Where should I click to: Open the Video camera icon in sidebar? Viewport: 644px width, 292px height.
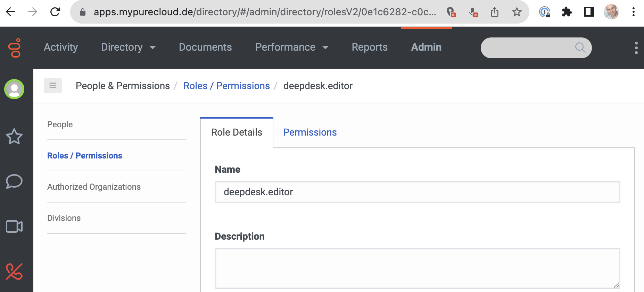click(x=14, y=226)
